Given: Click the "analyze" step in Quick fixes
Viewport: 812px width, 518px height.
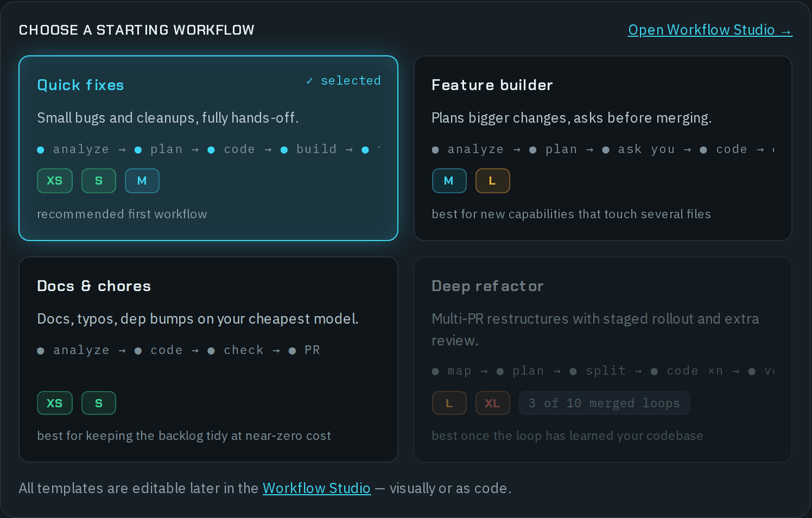Looking at the screenshot, I should tap(73, 150).
